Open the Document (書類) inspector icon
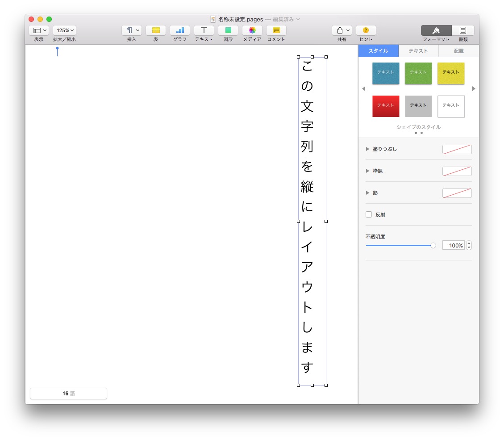This screenshot has width=504, height=440. pos(463,30)
